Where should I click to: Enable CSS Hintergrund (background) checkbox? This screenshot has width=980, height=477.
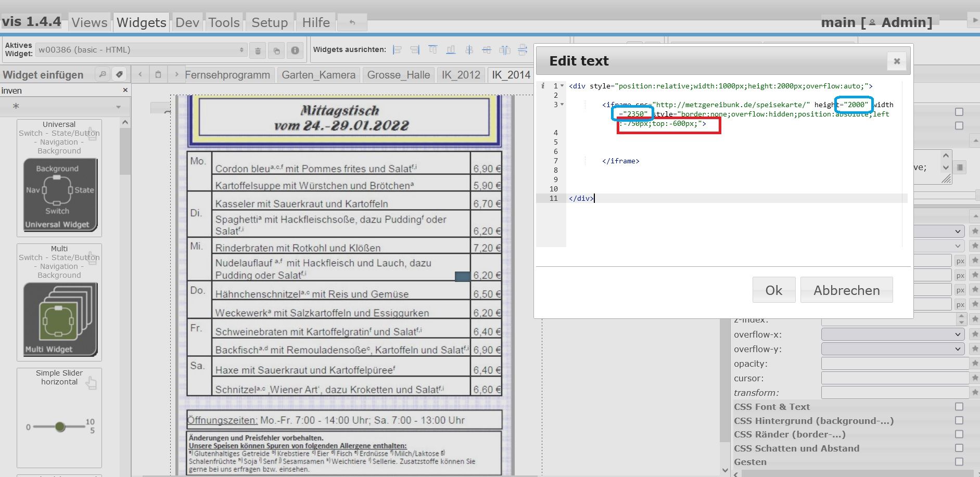(959, 420)
